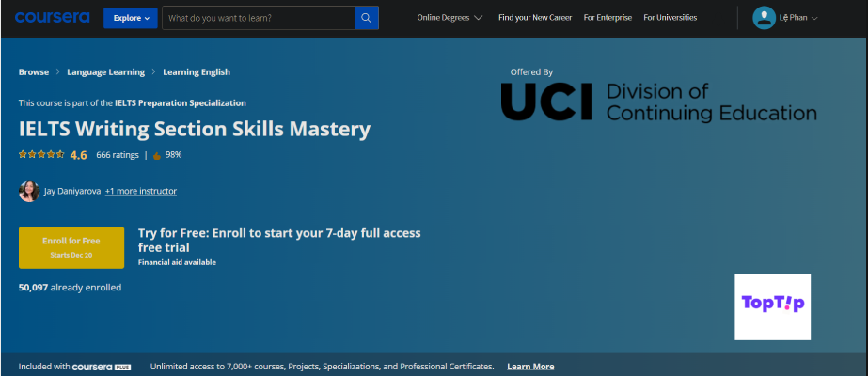
Task: Open IELTS Preparation Specialization link
Action: 181,102
